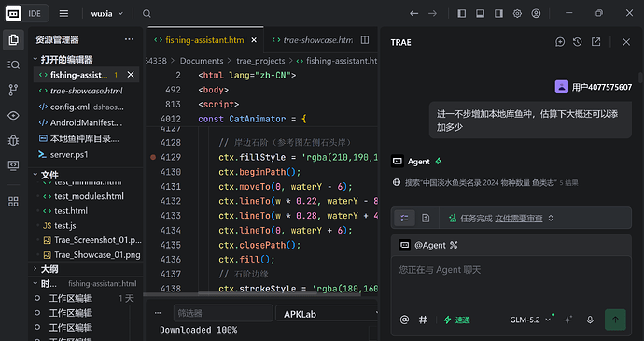Open the GLM-5.2 model dropdown

coord(530,320)
